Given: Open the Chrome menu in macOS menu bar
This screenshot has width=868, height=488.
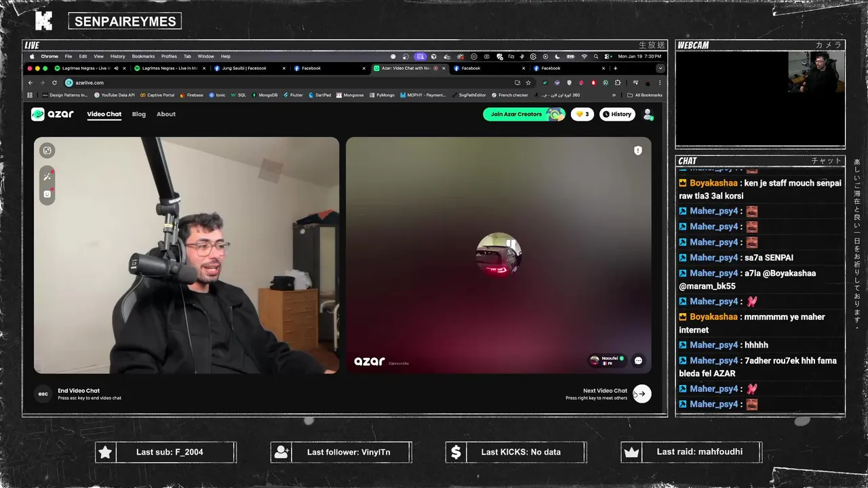Looking at the screenshot, I should pos(50,56).
